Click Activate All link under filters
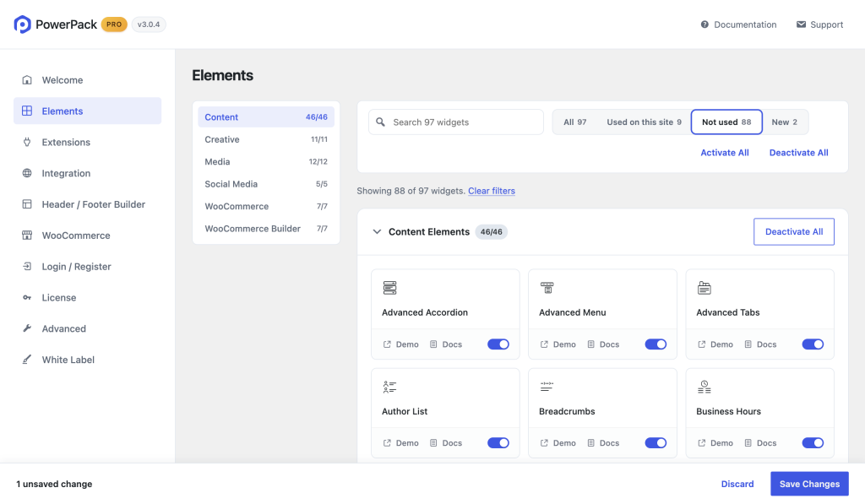This screenshot has height=504, width=865. (x=724, y=153)
